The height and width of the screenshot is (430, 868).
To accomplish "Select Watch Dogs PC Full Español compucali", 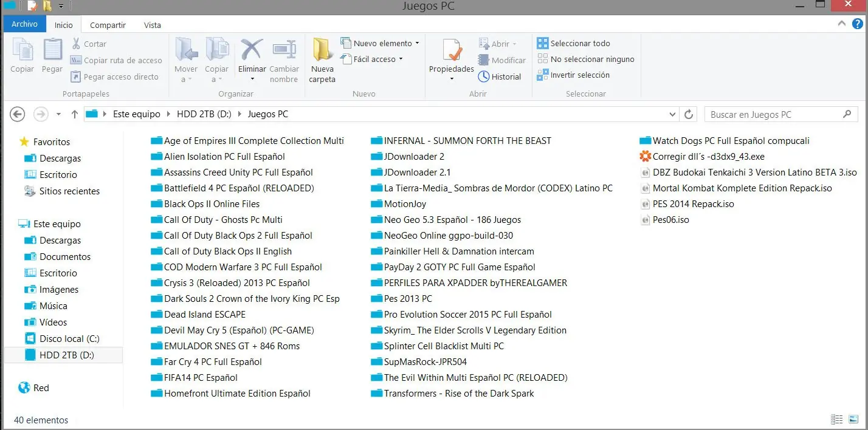I will [x=725, y=140].
